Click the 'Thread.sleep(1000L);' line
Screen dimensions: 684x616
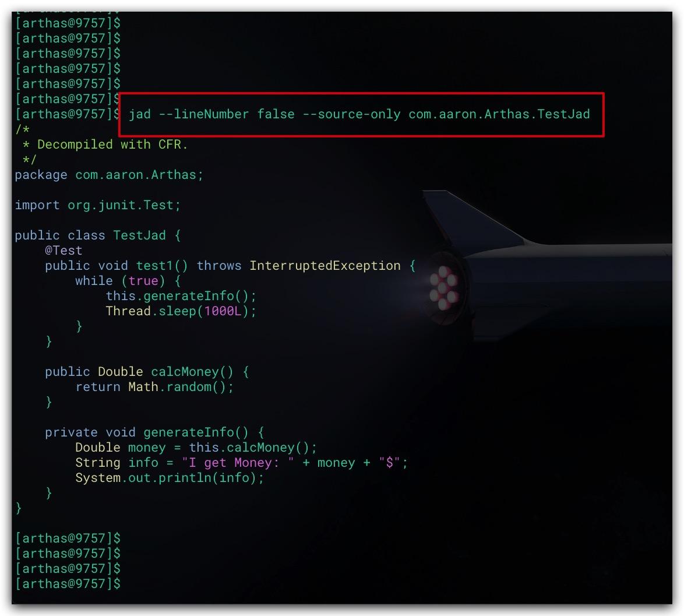181,311
